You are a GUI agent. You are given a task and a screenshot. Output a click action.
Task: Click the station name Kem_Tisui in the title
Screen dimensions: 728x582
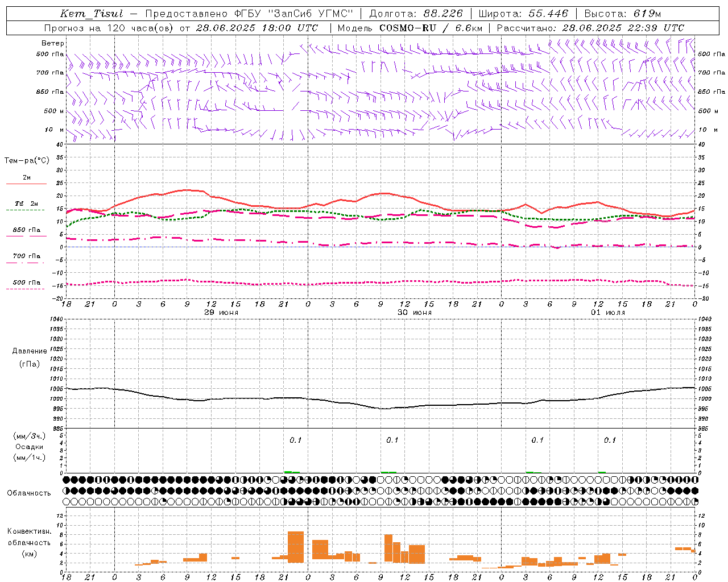coord(92,14)
